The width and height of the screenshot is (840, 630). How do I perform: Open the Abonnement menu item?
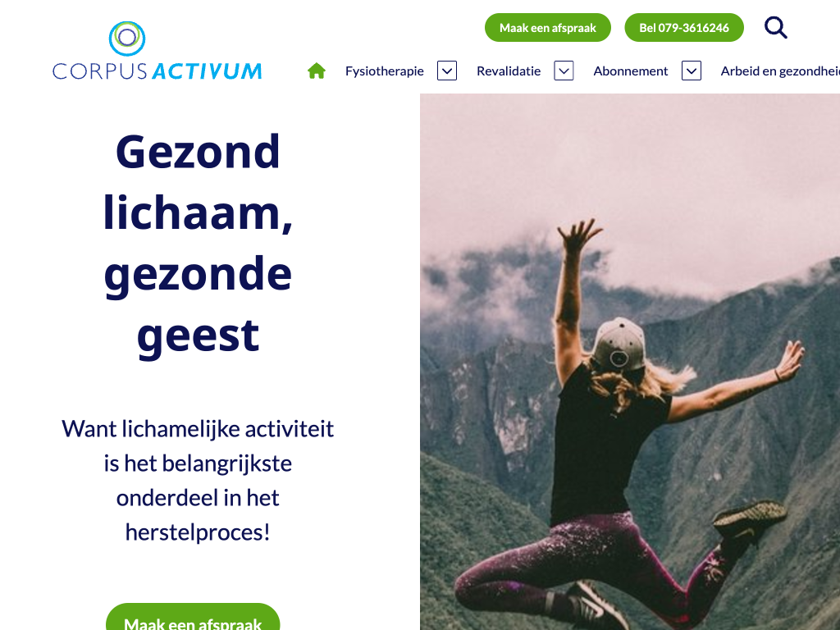pyautogui.click(x=631, y=71)
